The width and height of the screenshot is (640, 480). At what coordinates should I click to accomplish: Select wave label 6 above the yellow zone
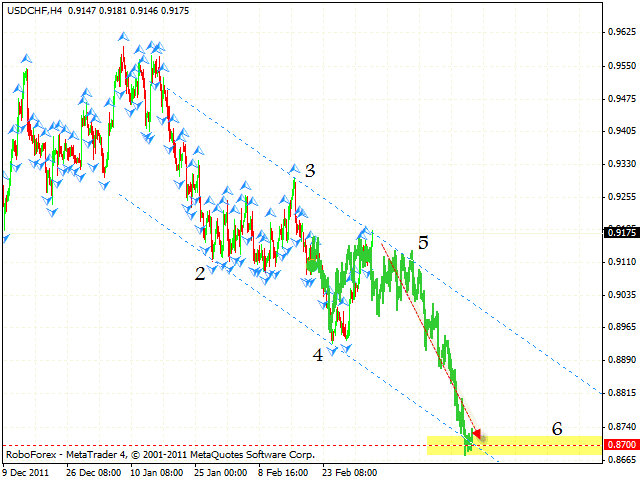tap(558, 427)
